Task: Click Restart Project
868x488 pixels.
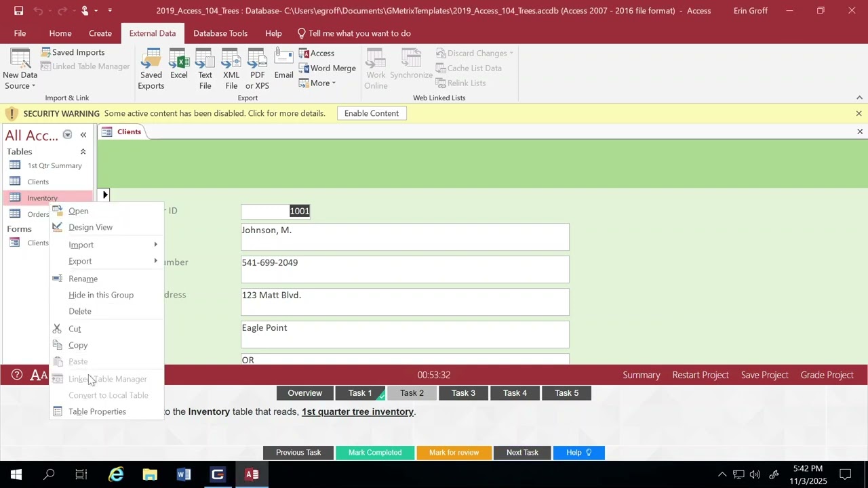Action: coord(701,375)
